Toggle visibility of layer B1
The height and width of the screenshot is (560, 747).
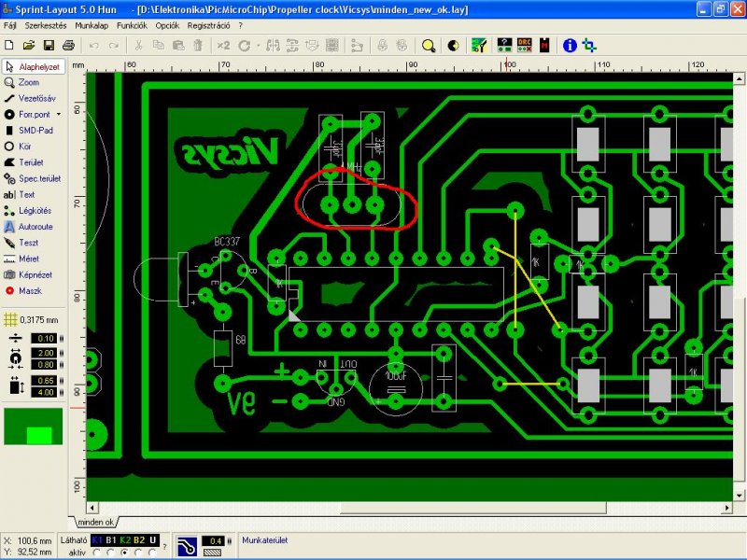tap(111, 540)
